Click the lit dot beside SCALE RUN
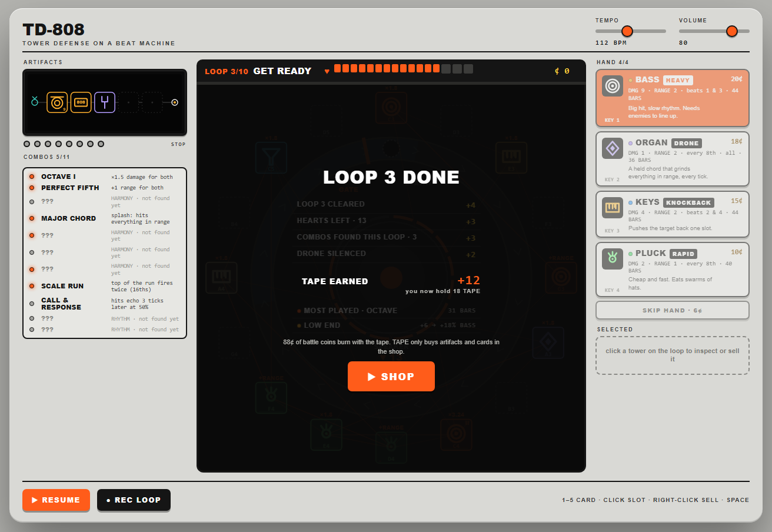Viewport: 772px width, 532px height. click(x=32, y=286)
